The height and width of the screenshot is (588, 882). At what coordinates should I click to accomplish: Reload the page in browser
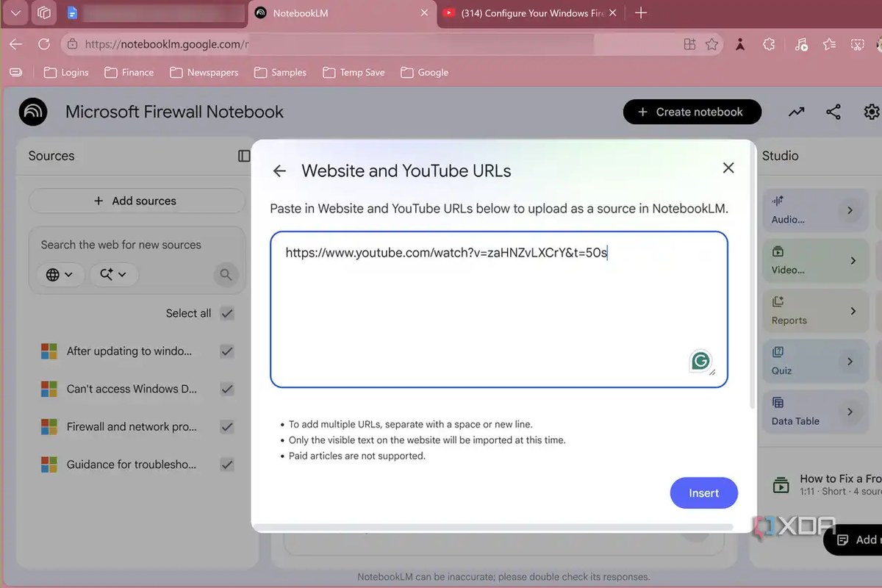44,44
